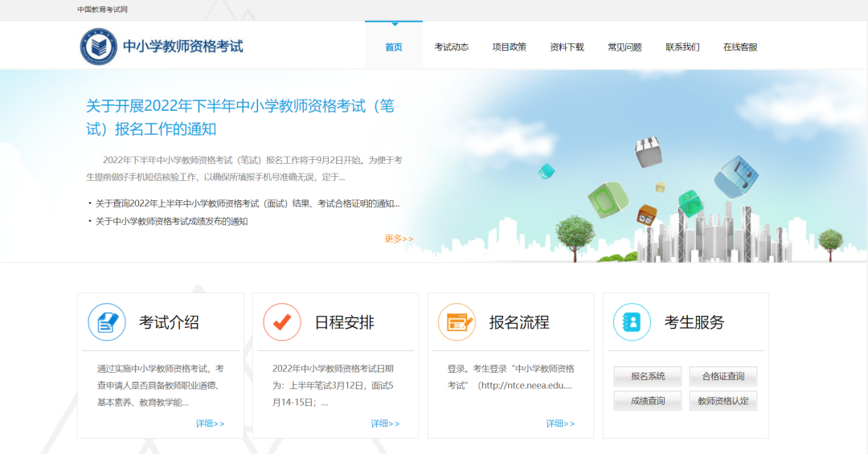The width and height of the screenshot is (868, 454).
Task: Open the 面试结果查询 notice link
Action: pos(247,203)
